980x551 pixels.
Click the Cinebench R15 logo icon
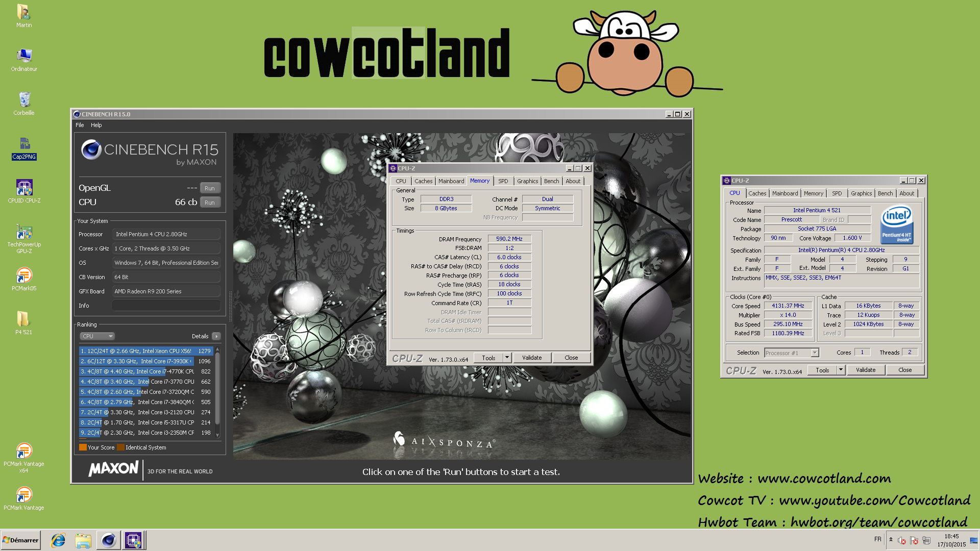coord(91,149)
